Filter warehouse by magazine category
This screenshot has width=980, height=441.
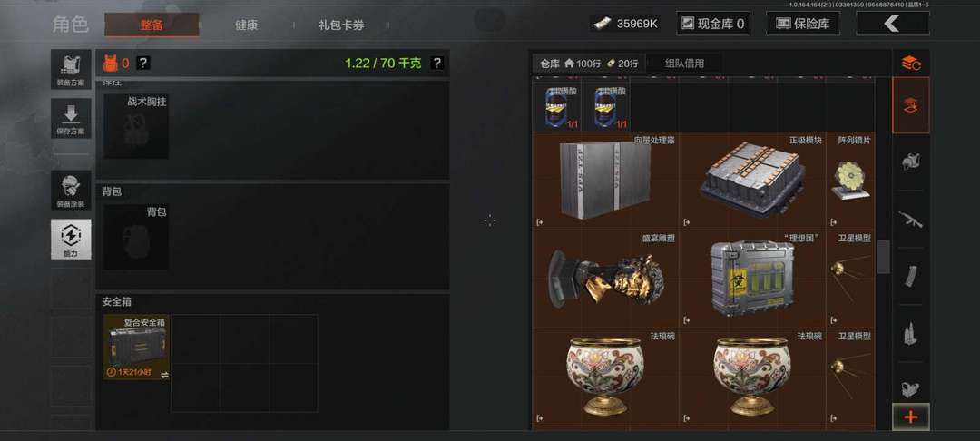click(x=911, y=276)
